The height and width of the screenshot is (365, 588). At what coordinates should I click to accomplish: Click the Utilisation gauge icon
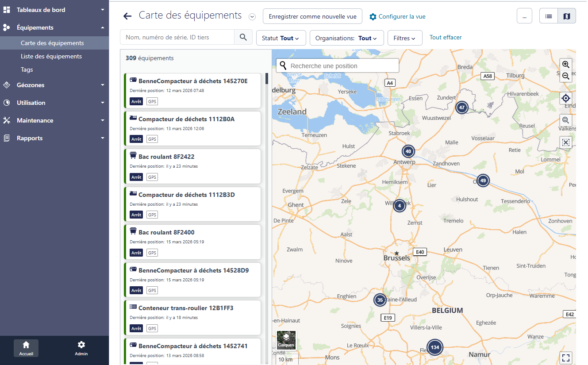[x=7, y=103]
